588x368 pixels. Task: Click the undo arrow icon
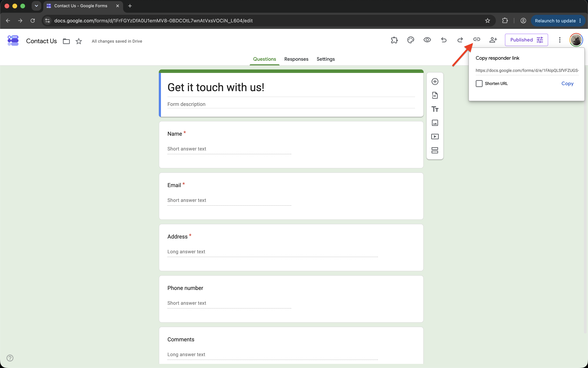pos(444,40)
